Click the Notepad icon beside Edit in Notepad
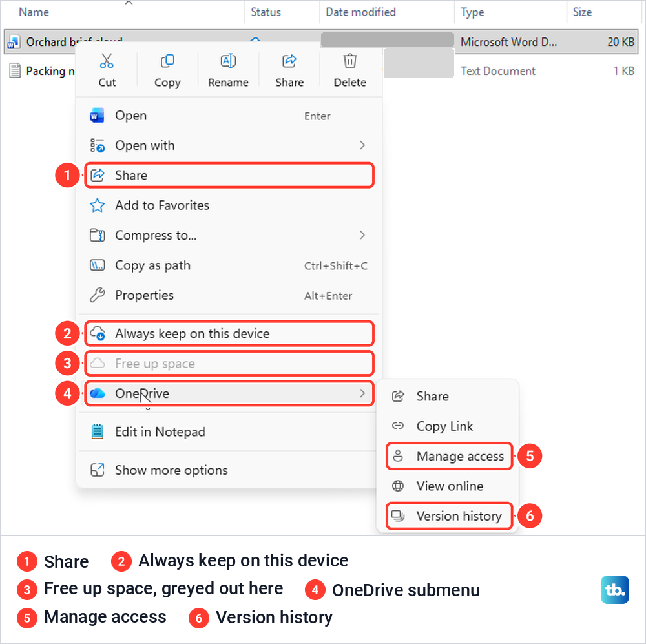The image size is (646, 644). click(98, 431)
